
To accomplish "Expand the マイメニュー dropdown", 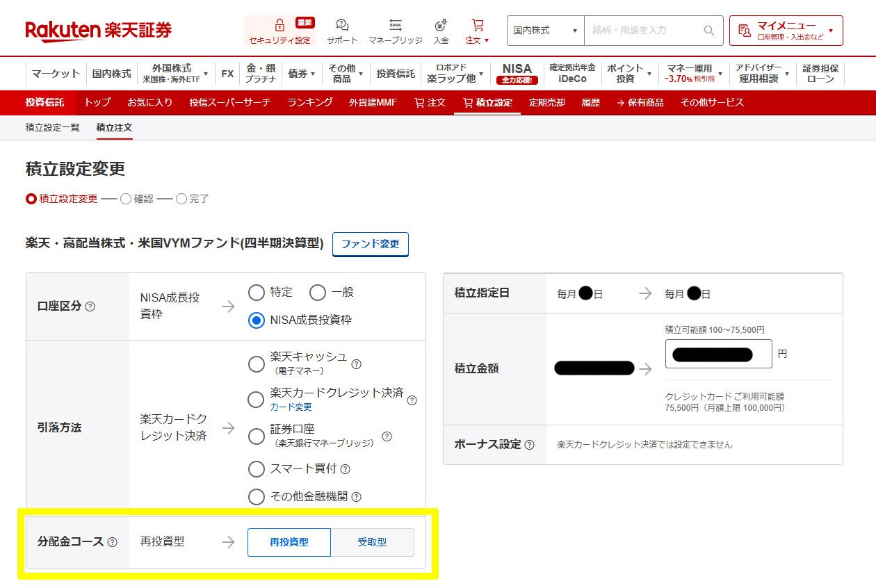I will pos(786,31).
